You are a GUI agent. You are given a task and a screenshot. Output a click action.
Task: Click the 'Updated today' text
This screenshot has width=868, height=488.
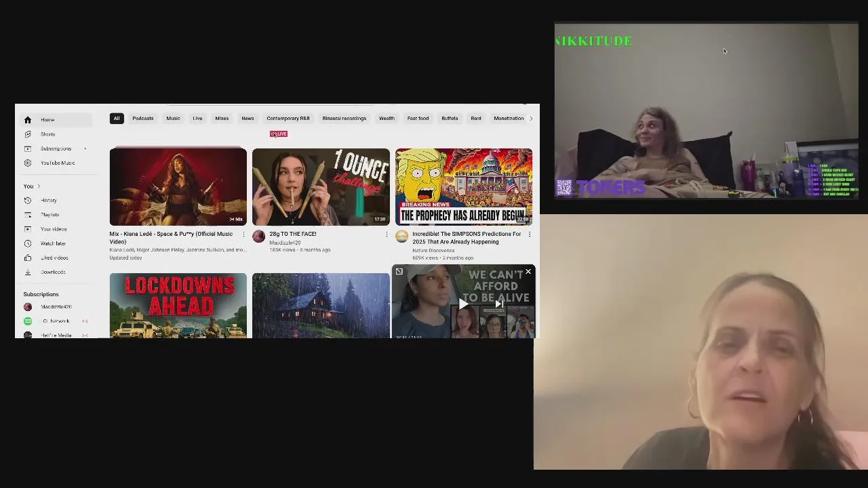pyautogui.click(x=126, y=258)
